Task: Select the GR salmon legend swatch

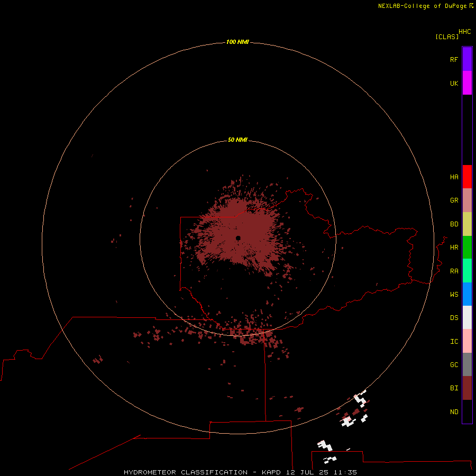Action: (x=467, y=200)
